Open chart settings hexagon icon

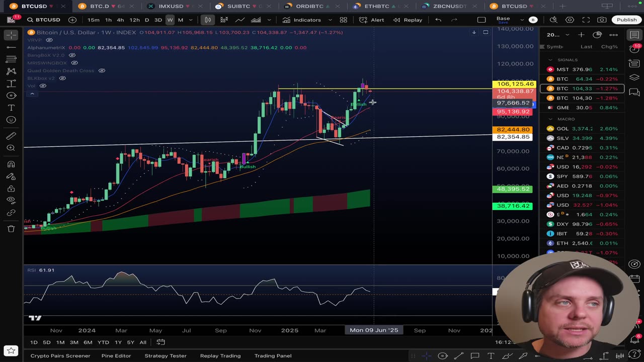tap(570, 20)
